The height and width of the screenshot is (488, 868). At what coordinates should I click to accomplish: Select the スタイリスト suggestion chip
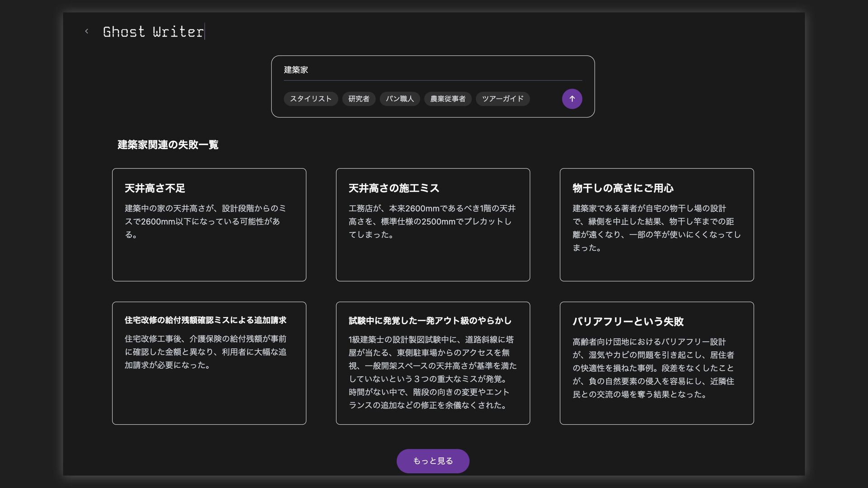[311, 99]
